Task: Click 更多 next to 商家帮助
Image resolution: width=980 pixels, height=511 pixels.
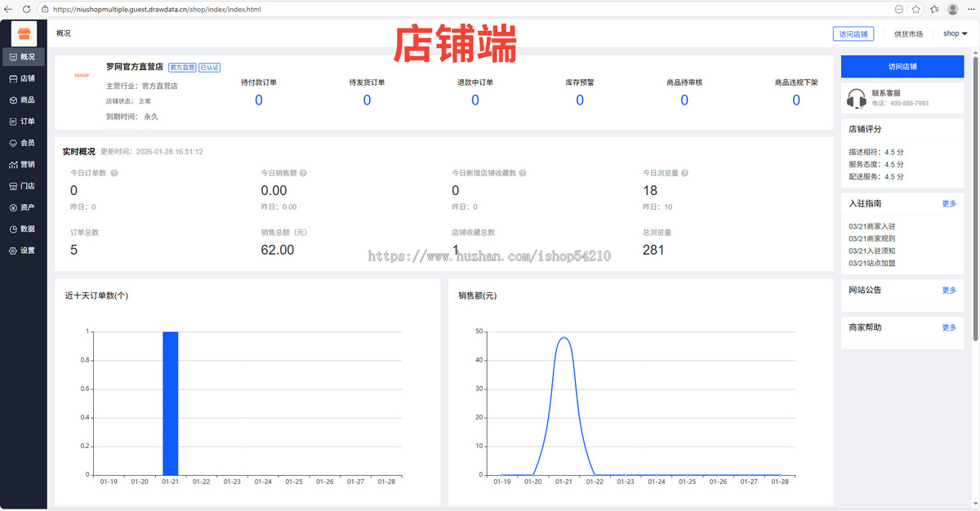Action: 949,327
